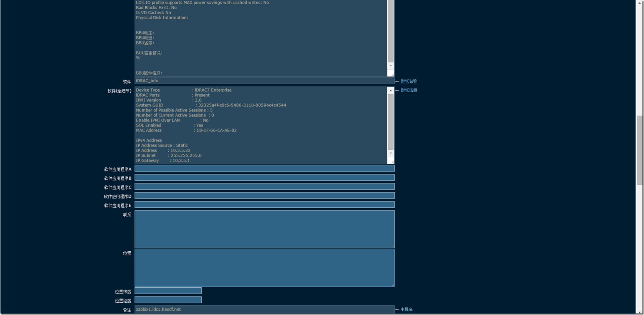Focus the 软件应用程序C input field
The height and width of the screenshot is (315, 644).
coord(264,187)
